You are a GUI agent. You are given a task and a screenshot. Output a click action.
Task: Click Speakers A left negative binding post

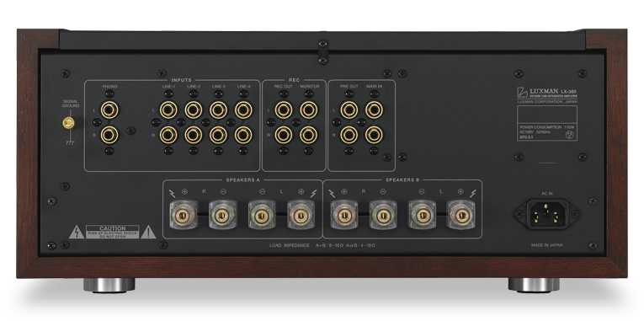262,215
